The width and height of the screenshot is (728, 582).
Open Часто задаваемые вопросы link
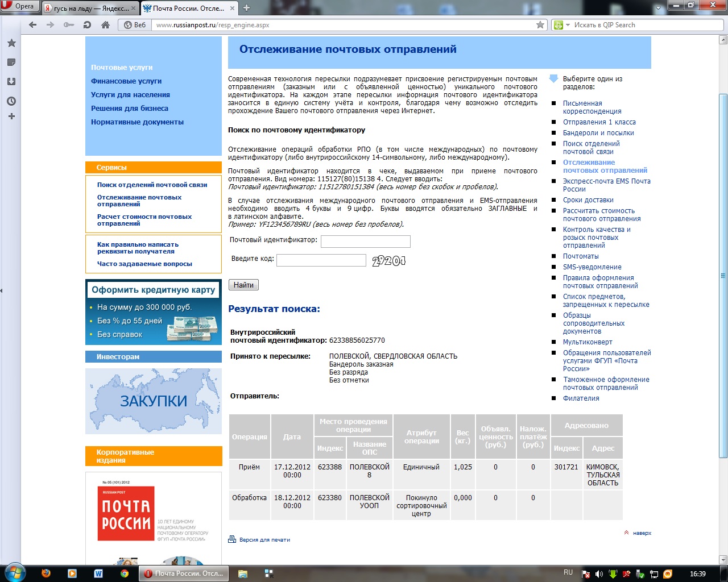(144, 264)
